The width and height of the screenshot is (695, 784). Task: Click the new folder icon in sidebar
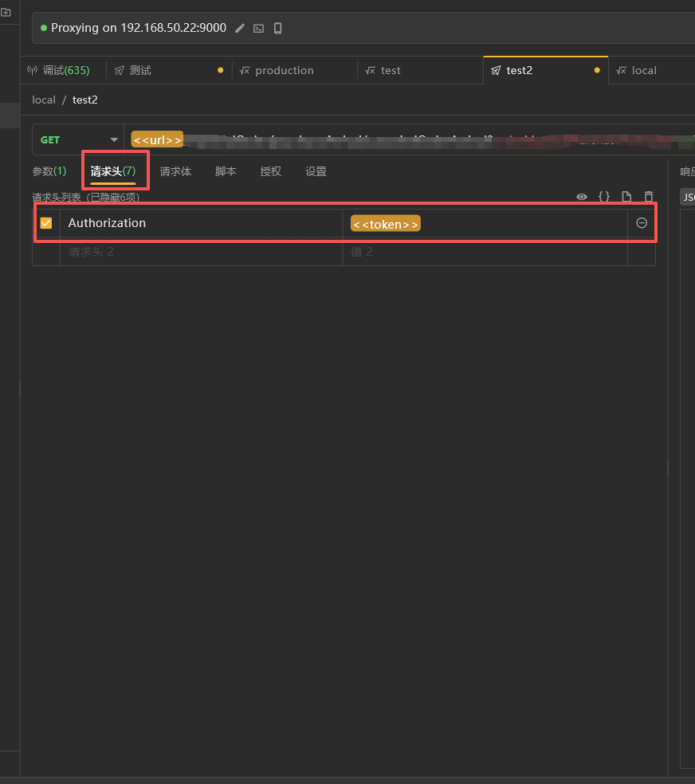6,12
